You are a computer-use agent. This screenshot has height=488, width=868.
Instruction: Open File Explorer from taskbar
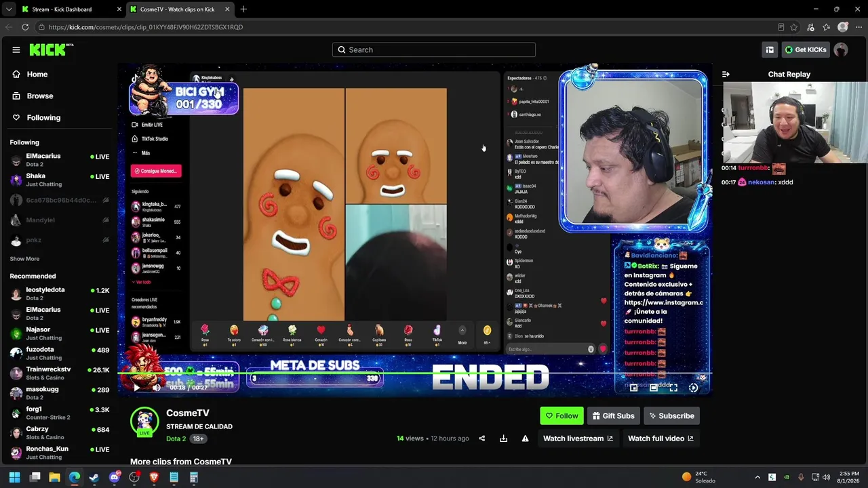(x=54, y=477)
